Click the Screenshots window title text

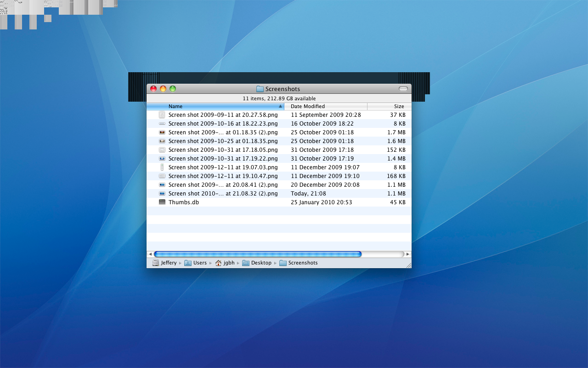(283, 89)
